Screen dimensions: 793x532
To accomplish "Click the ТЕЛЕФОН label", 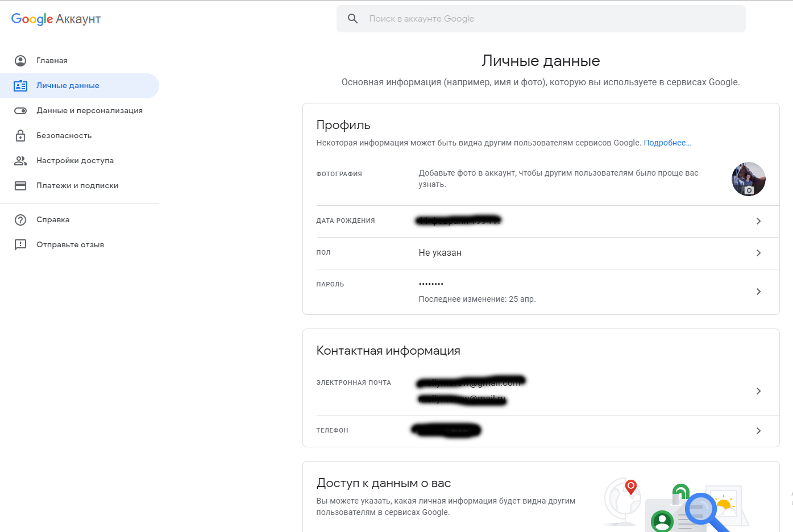I will [x=332, y=431].
